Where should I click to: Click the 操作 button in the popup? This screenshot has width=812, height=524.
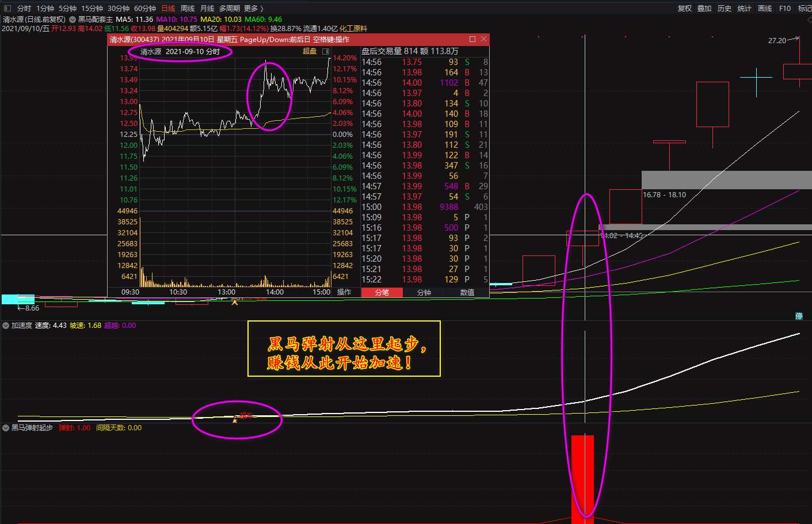(x=344, y=292)
